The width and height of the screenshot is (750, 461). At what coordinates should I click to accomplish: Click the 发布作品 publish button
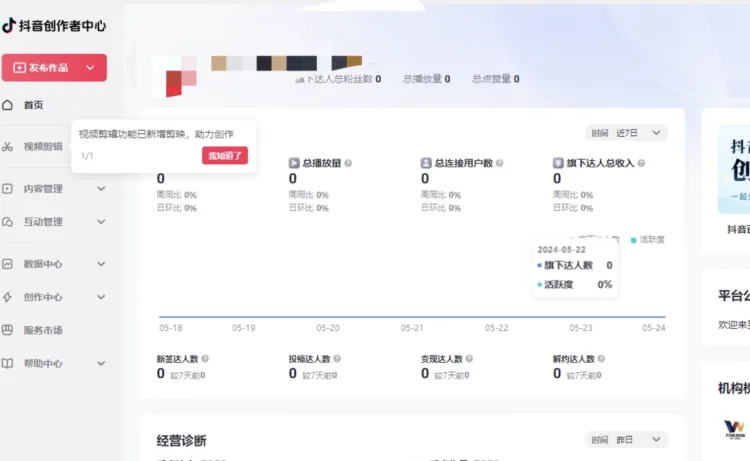[54, 67]
